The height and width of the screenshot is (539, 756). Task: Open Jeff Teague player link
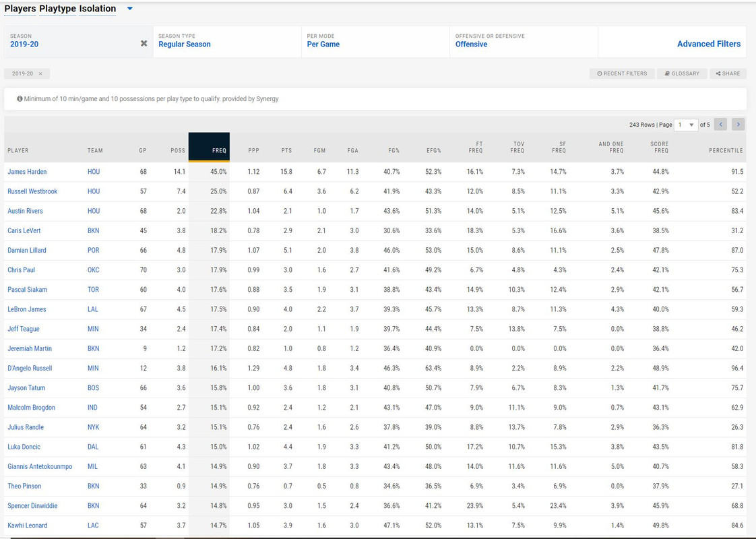pos(24,329)
